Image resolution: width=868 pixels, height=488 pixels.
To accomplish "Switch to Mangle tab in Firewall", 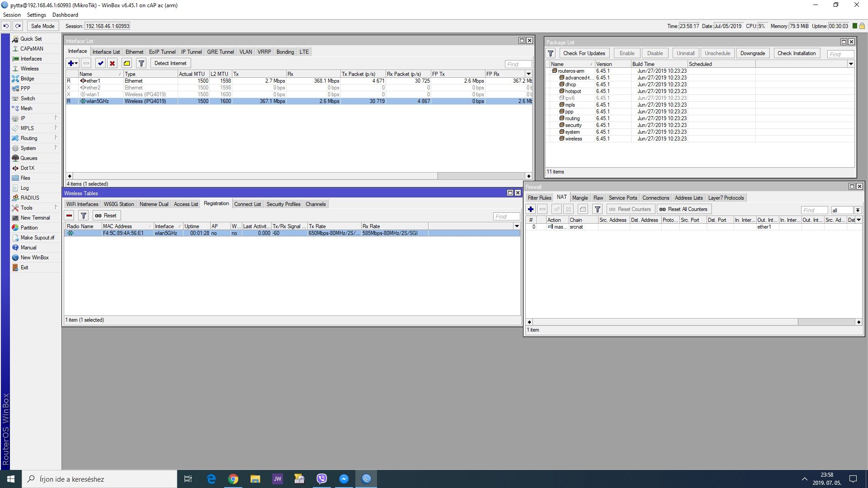I will pos(580,198).
